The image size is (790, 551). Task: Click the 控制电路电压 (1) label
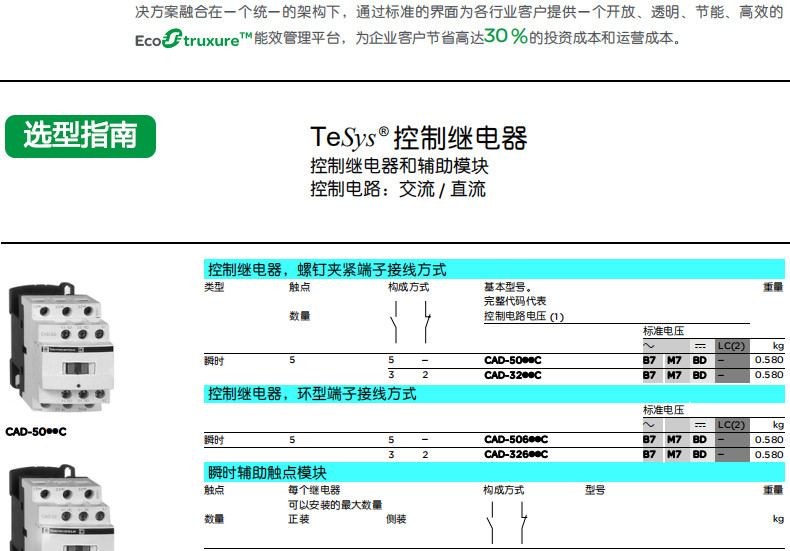click(x=523, y=316)
